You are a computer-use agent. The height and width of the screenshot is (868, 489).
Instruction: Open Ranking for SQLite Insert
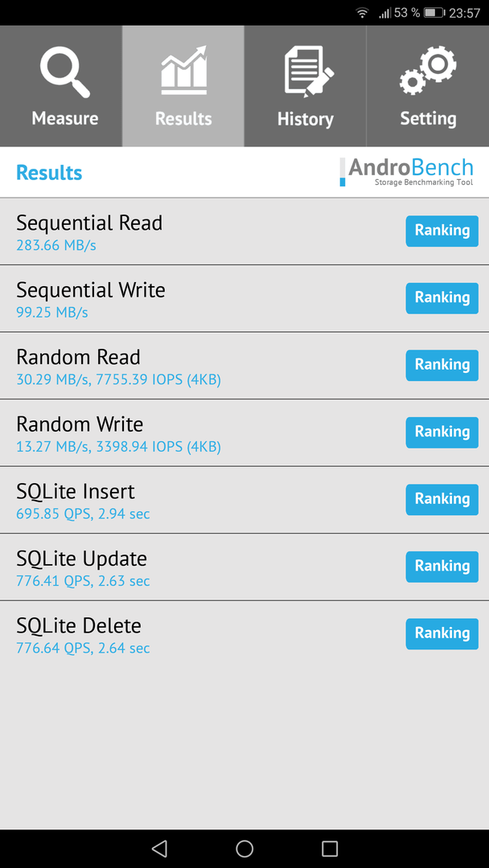442,499
